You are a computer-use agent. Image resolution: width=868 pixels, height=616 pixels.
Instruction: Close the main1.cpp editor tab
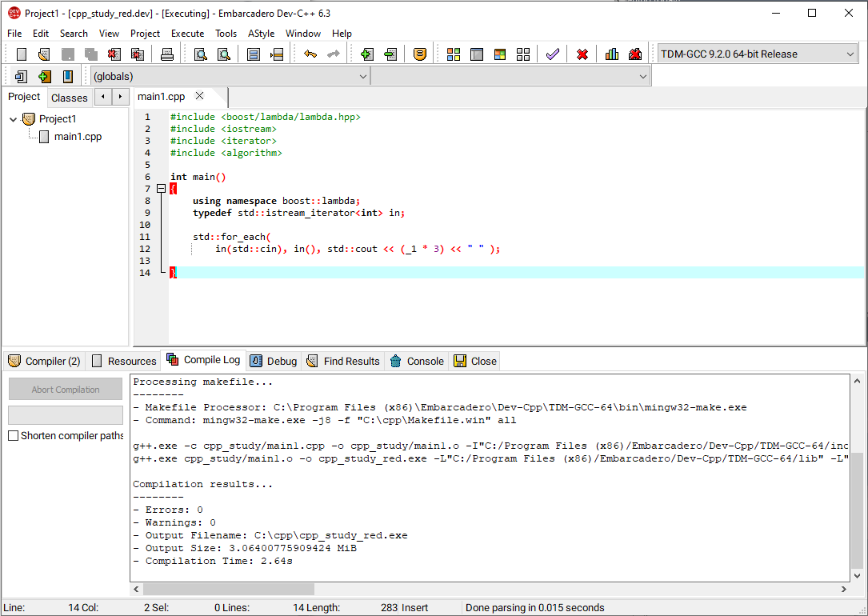tap(200, 96)
